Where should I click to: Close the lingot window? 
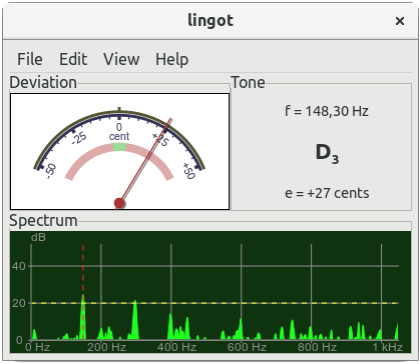(x=400, y=21)
